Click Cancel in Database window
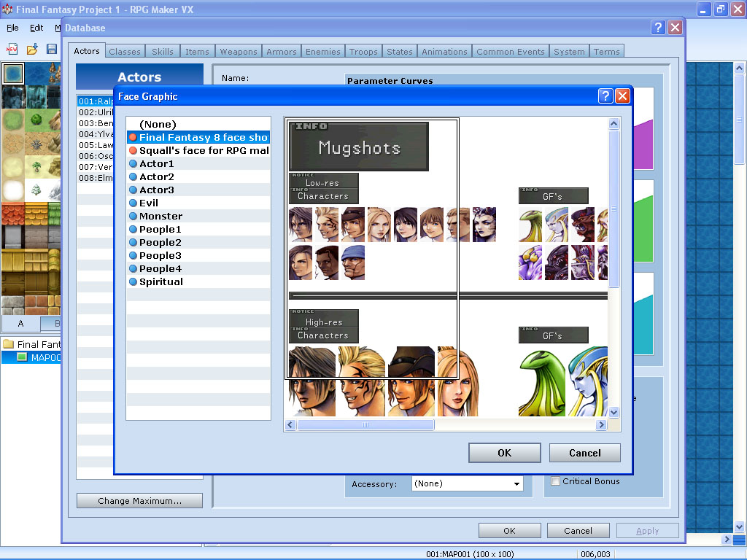Viewport: 747px width, 560px height. [x=578, y=531]
